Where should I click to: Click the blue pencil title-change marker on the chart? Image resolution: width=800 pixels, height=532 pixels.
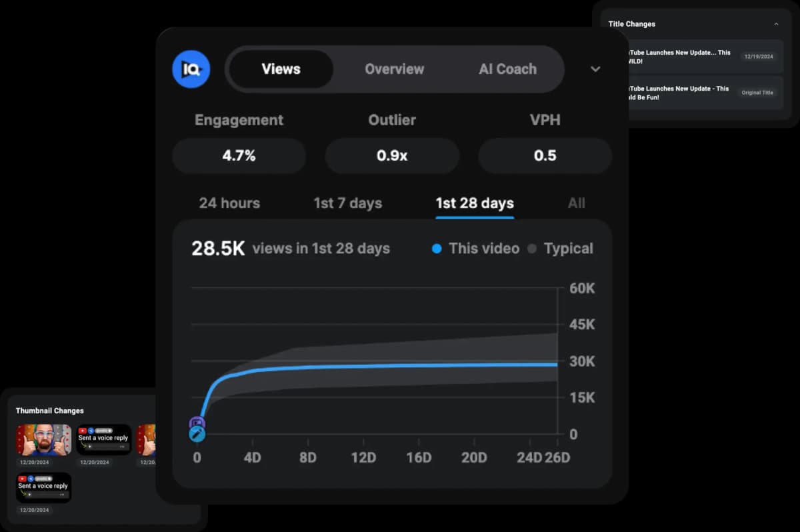click(197, 433)
